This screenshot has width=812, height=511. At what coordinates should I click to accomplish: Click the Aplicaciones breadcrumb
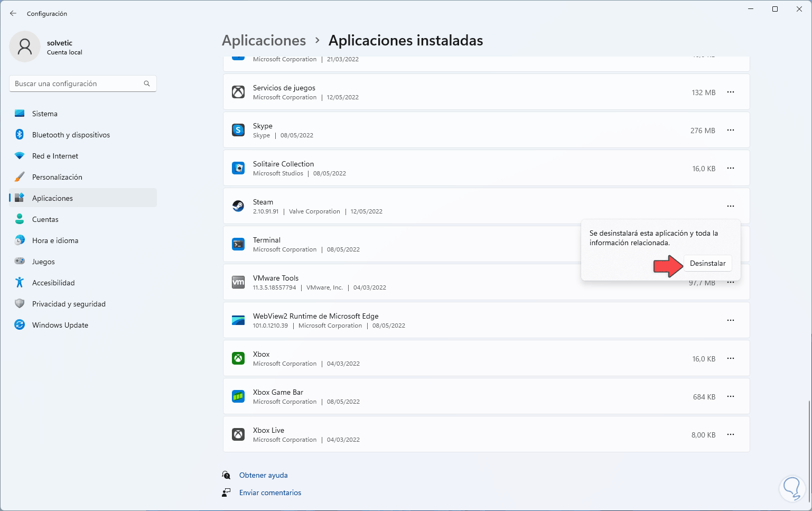(264, 41)
